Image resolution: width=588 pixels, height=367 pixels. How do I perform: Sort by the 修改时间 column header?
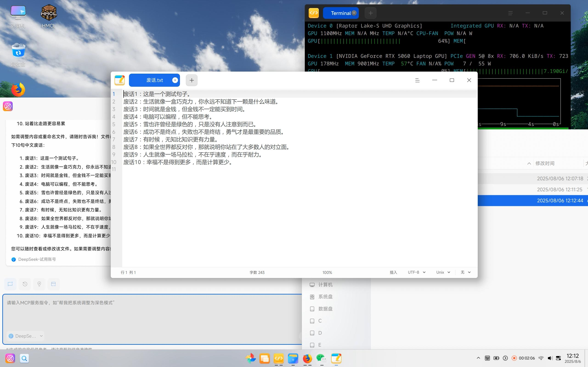pos(545,163)
